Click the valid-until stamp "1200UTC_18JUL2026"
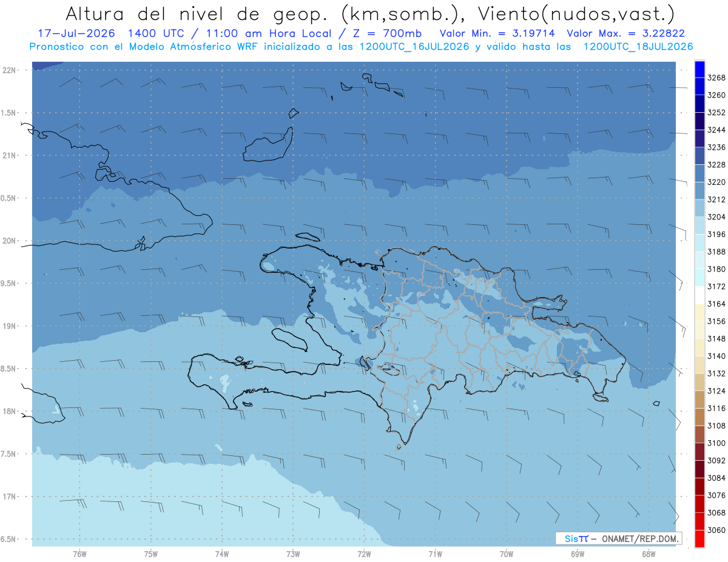Screen dimensions: 728x562 638,47
